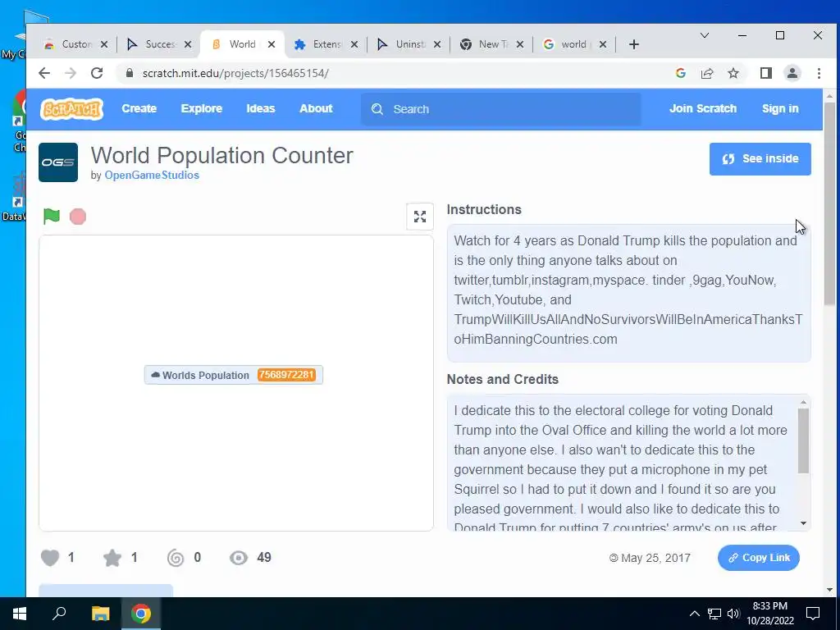Click the address bar URL
Viewport: 840px width, 630px height.
pos(235,73)
